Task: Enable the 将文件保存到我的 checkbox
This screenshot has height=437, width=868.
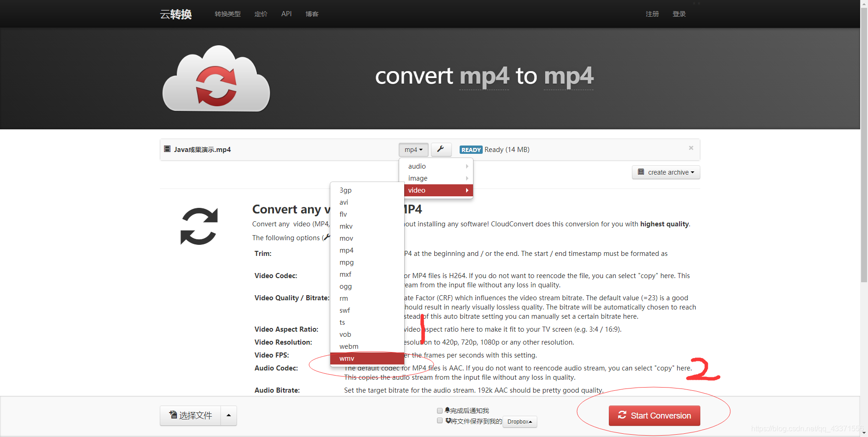Action: [440, 420]
